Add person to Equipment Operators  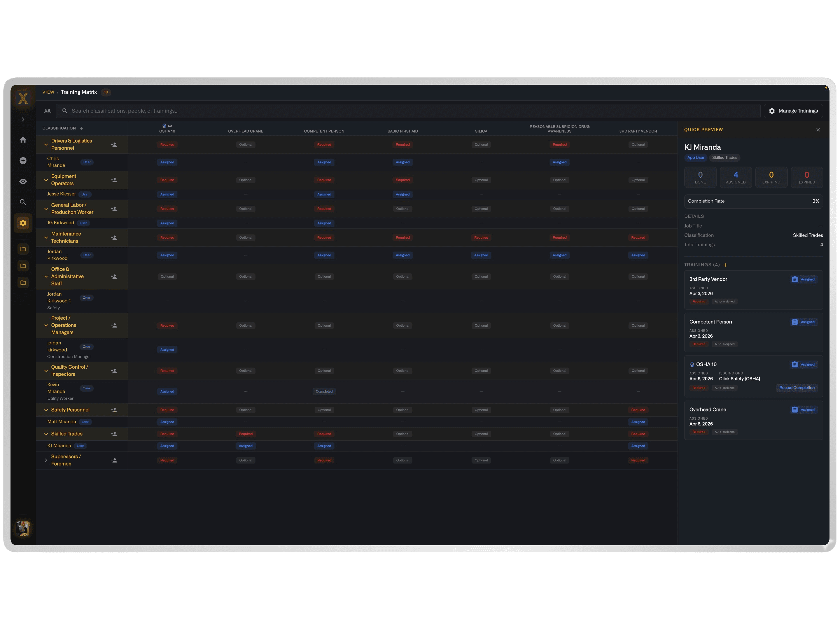point(114,180)
